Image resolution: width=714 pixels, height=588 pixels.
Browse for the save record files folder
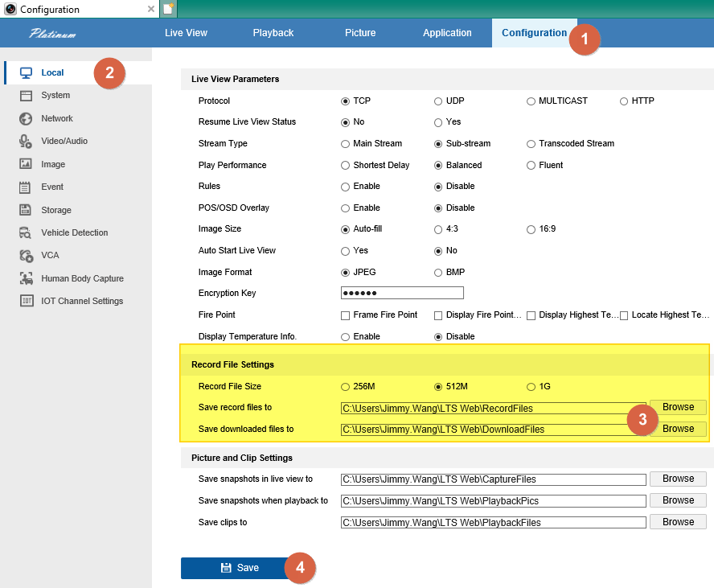(678, 407)
